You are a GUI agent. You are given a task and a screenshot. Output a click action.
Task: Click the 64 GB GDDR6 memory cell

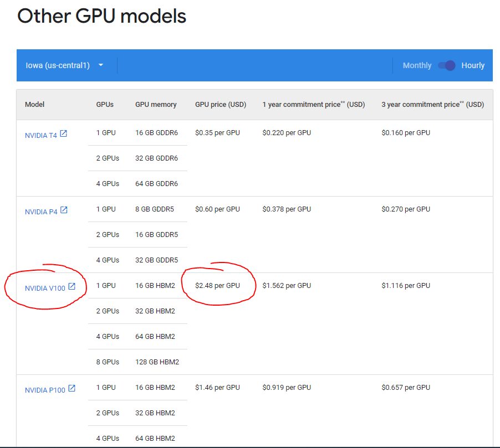(156, 184)
